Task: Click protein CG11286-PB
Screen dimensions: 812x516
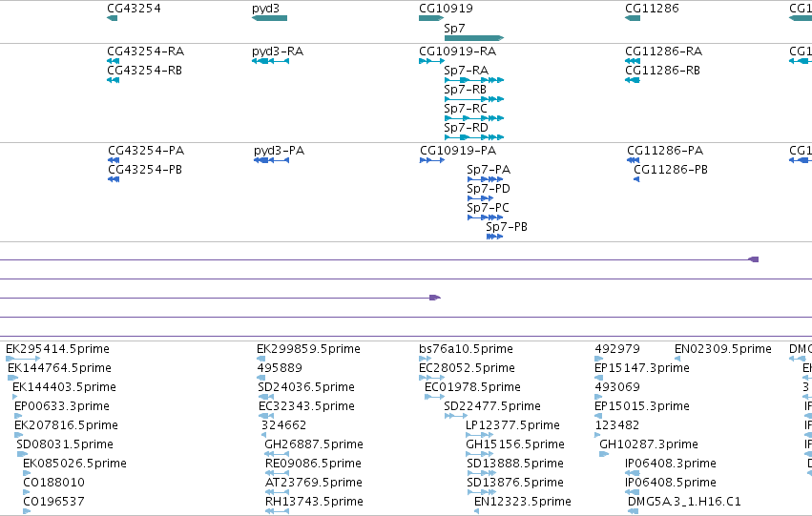Action: pos(637,179)
